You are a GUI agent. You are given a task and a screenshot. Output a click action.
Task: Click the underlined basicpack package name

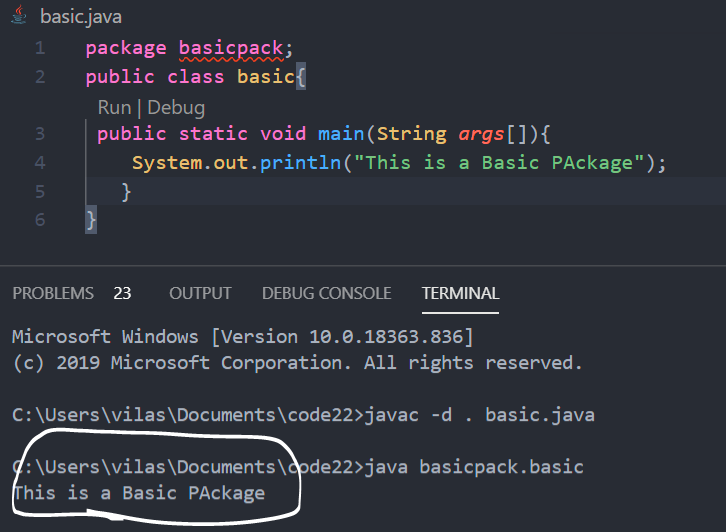coord(231,48)
